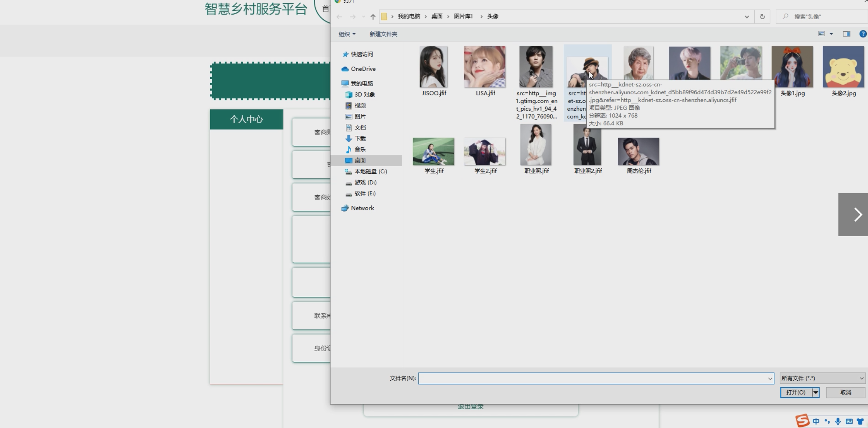Open the help question mark icon
This screenshot has height=428, width=868.
tap(863, 34)
